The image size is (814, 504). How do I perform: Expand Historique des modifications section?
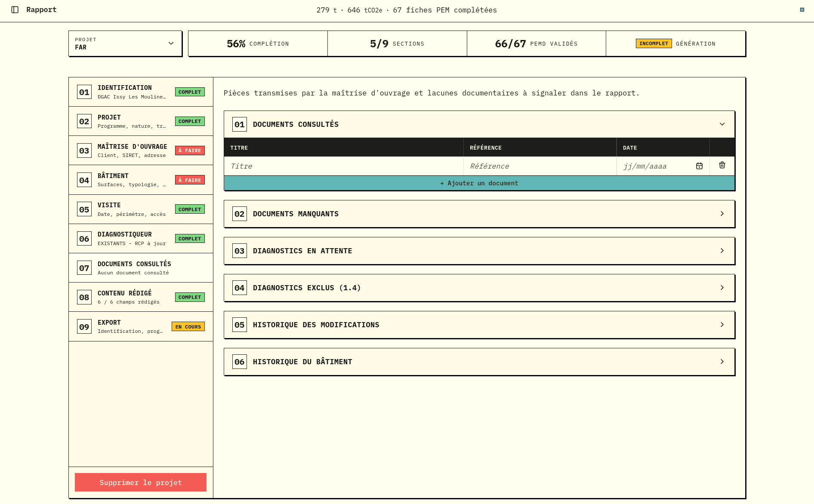479,325
